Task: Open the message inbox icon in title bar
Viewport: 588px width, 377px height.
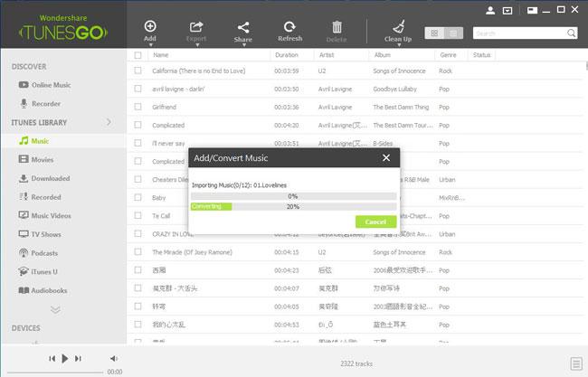Action: (x=507, y=11)
